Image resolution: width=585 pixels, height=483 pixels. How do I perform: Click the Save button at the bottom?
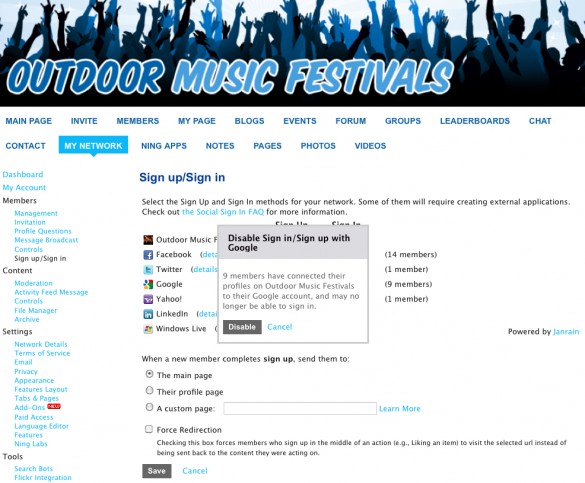pyautogui.click(x=157, y=471)
